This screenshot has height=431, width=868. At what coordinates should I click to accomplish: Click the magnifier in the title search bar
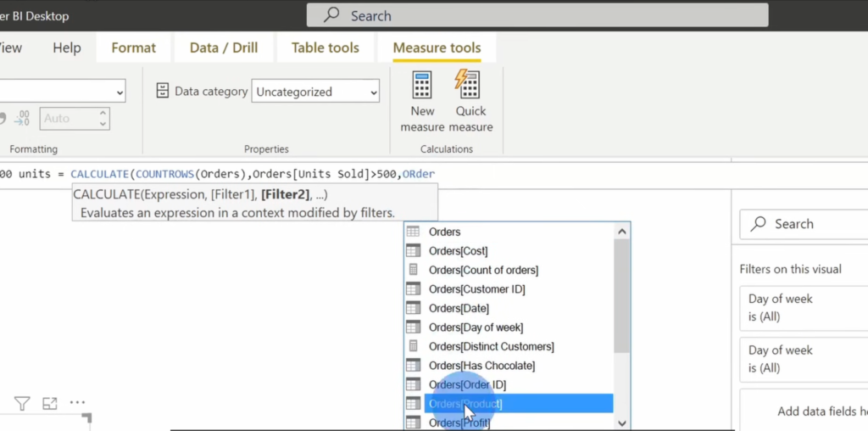(x=331, y=15)
